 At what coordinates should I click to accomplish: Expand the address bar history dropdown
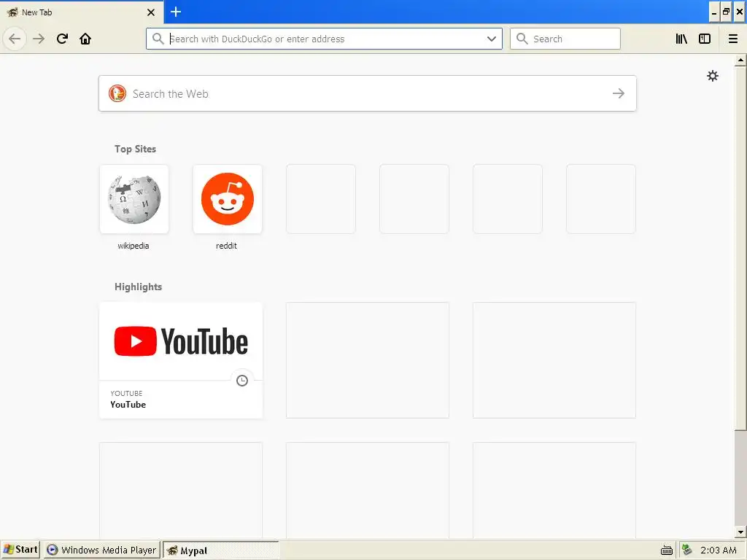click(x=491, y=39)
